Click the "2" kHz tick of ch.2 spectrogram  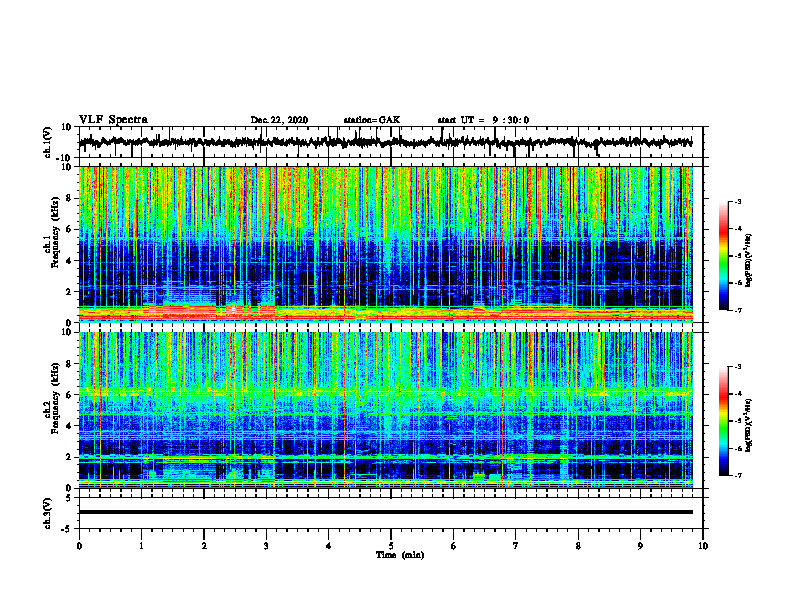(69, 457)
